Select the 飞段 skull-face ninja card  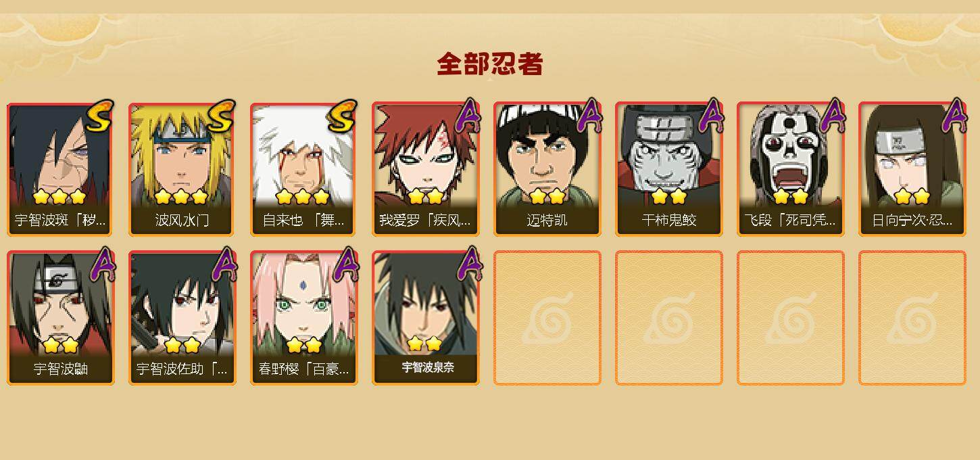point(791,169)
